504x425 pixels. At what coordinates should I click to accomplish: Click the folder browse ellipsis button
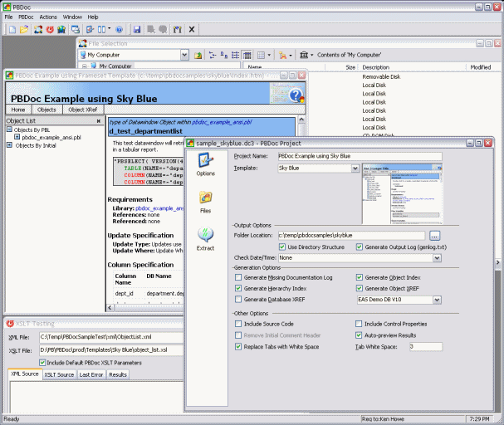(x=434, y=236)
